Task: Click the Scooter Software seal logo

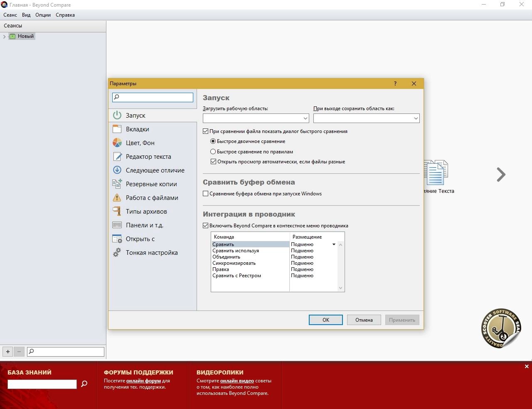Action: [501, 328]
